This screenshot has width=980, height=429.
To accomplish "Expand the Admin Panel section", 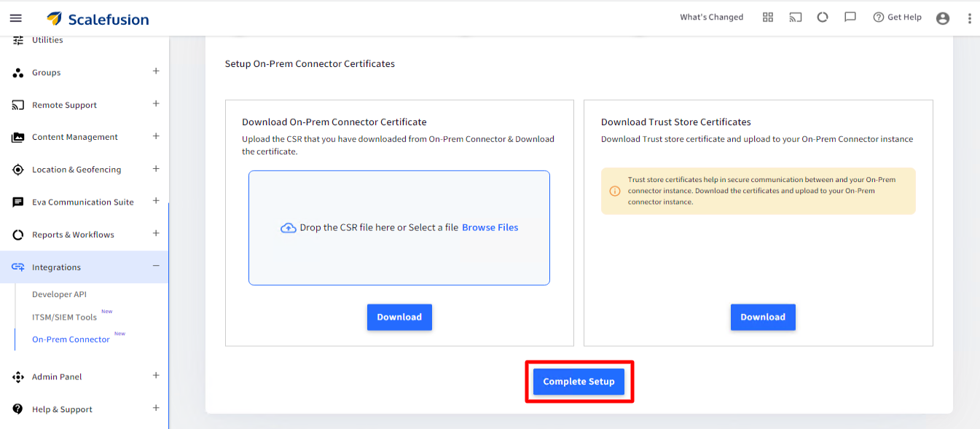I will point(156,375).
